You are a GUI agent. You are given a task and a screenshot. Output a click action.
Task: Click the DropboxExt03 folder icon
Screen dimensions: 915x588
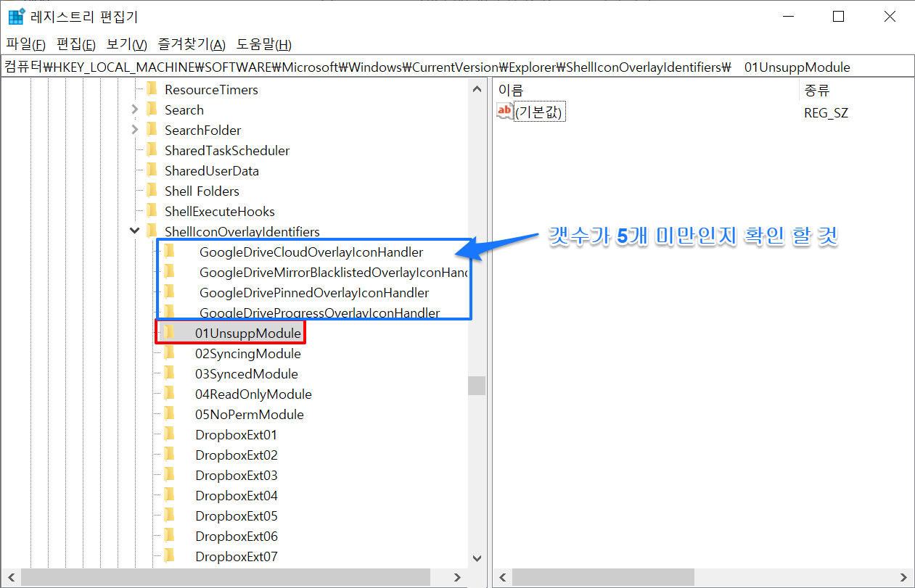(x=169, y=475)
